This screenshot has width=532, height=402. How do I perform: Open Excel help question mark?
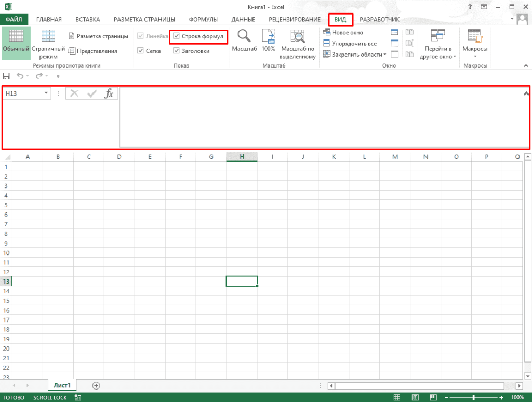pyautogui.click(x=470, y=7)
